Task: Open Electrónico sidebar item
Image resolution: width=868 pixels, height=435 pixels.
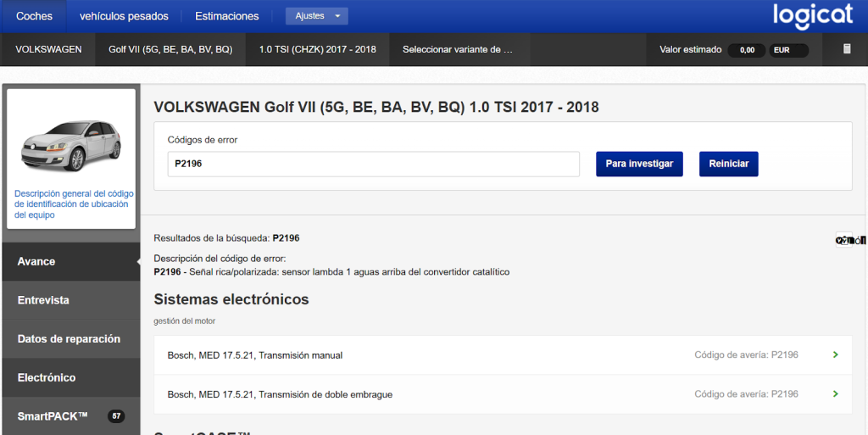Action: pyautogui.click(x=71, y=377)
